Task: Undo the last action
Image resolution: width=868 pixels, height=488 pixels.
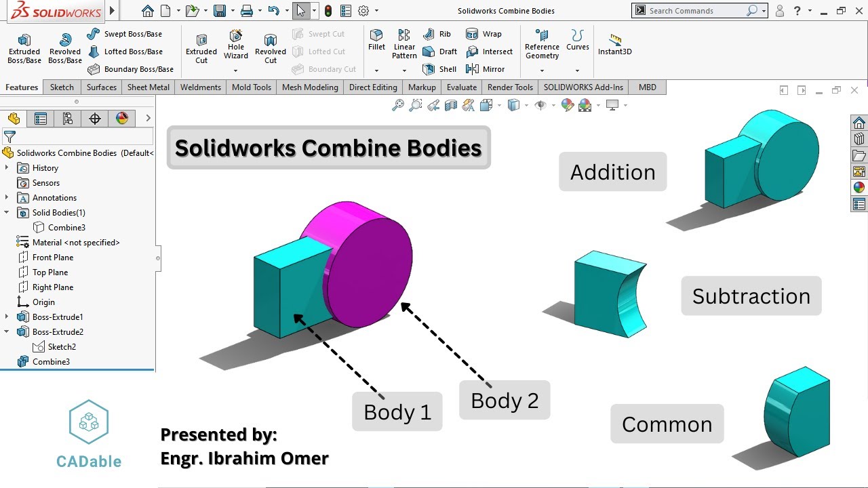Action: 273,11
